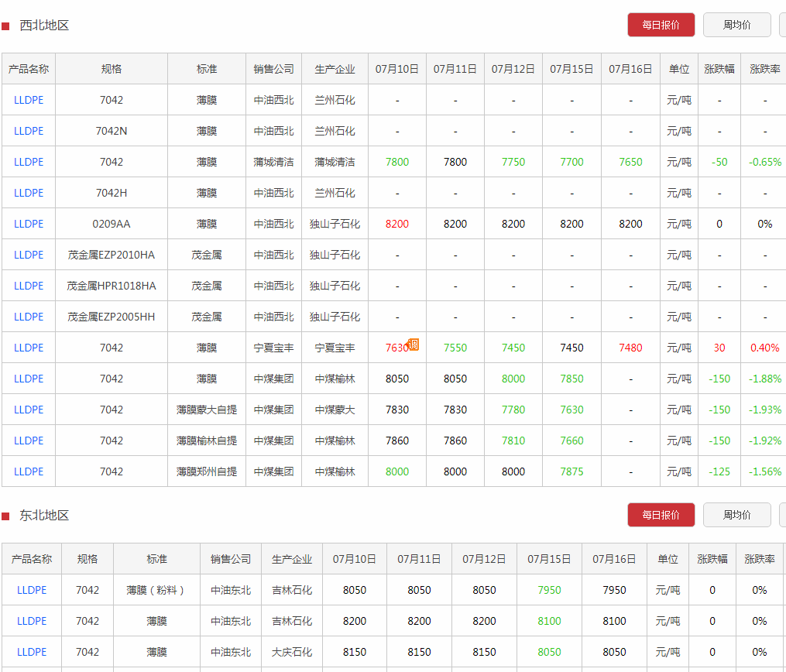Select 每日报价 button in 西北地区 section
786x672 pixels.
pos(661,25)
